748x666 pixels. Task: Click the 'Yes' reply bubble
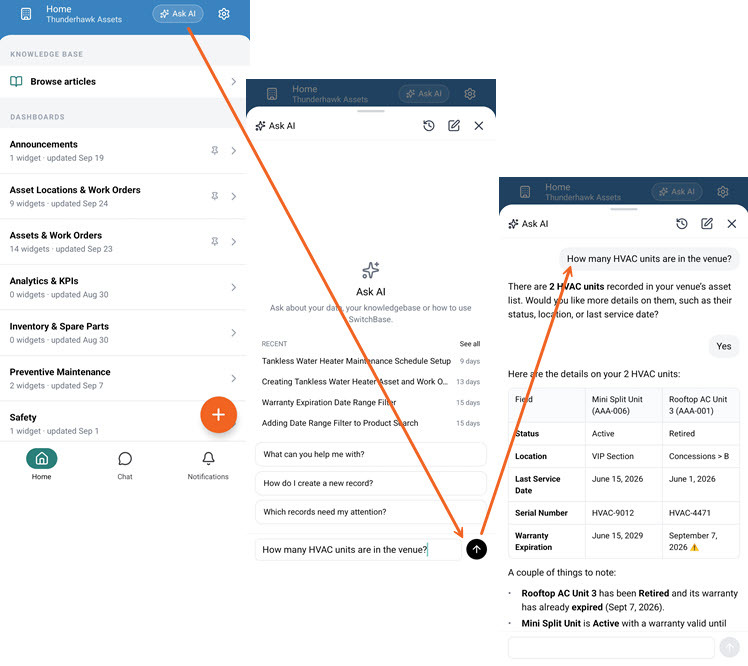pos(724,346)
